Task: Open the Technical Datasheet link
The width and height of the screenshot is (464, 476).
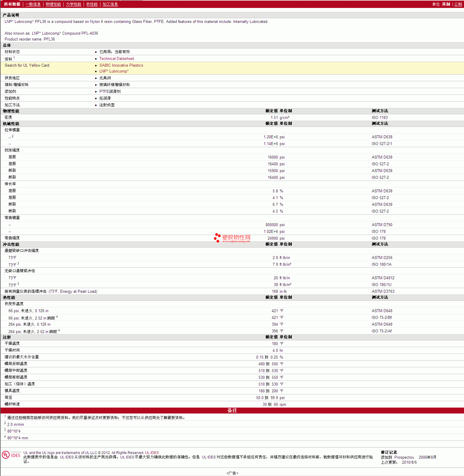Action: point(117,59)
